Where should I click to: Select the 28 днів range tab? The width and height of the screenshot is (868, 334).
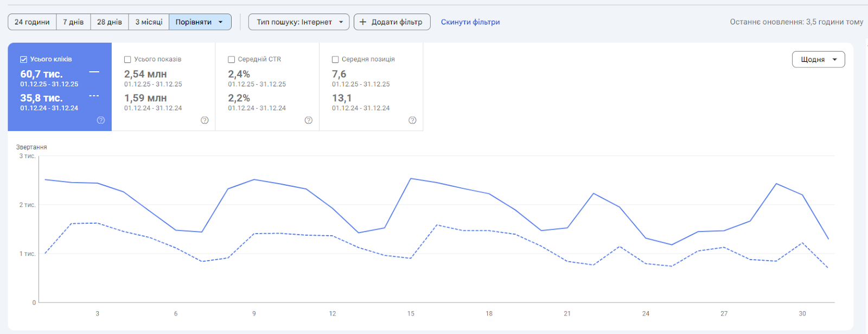[110, 22]
